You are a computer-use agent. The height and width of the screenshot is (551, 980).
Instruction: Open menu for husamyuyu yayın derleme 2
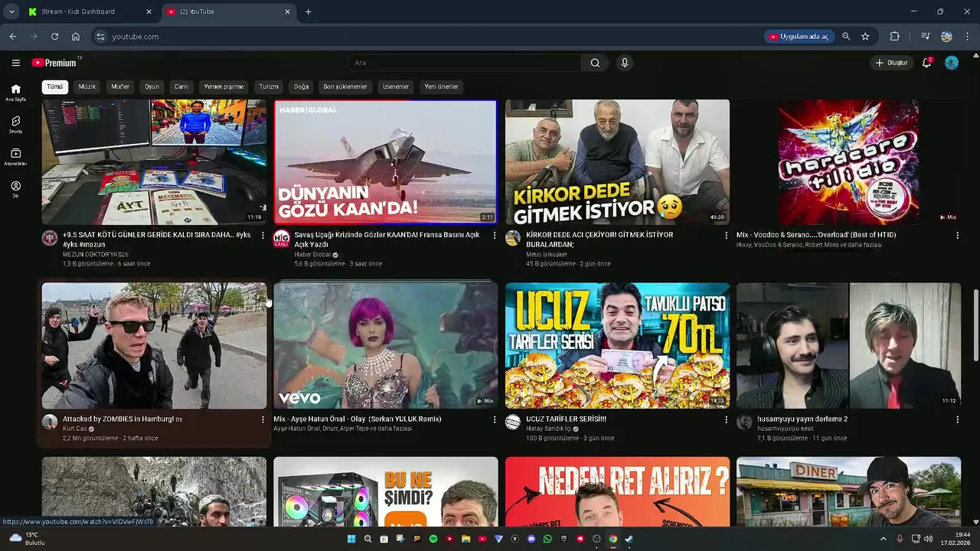tap(957, 419)
